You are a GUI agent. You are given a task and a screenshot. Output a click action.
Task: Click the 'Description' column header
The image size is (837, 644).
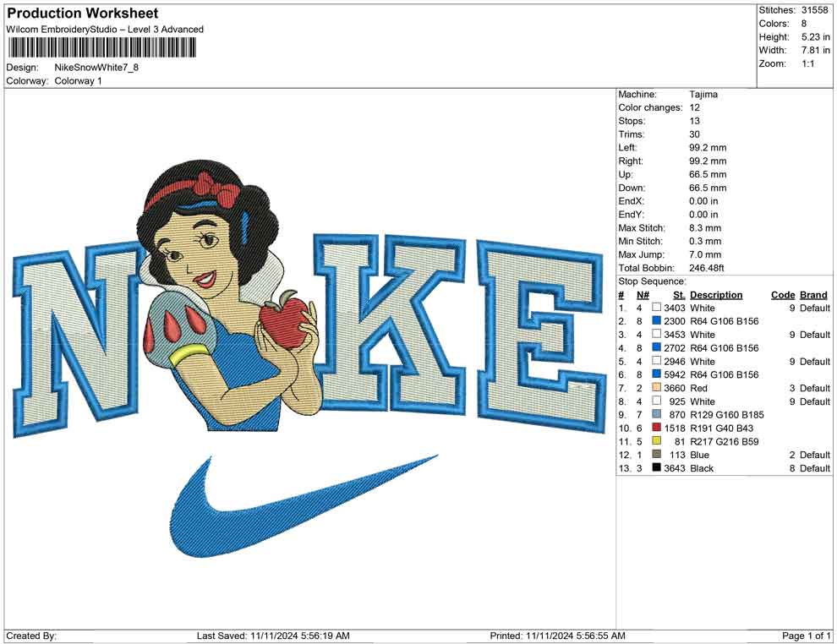click(716, 295)
